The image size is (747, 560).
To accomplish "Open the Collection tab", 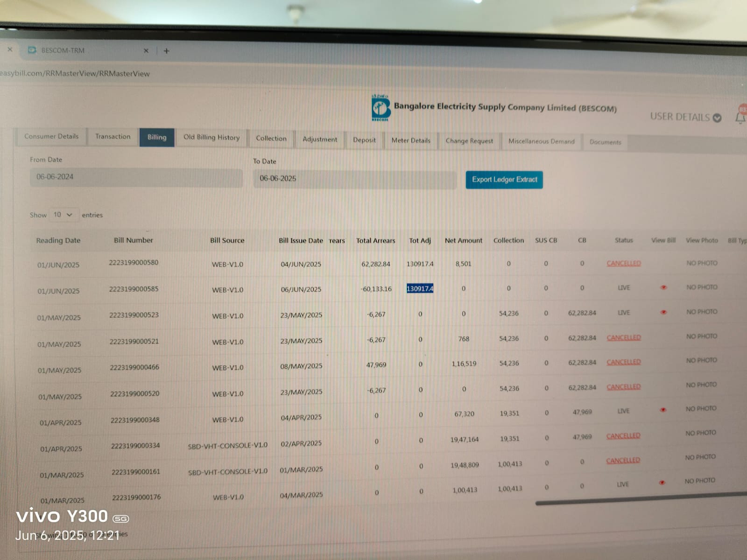I will pos(271,139).
